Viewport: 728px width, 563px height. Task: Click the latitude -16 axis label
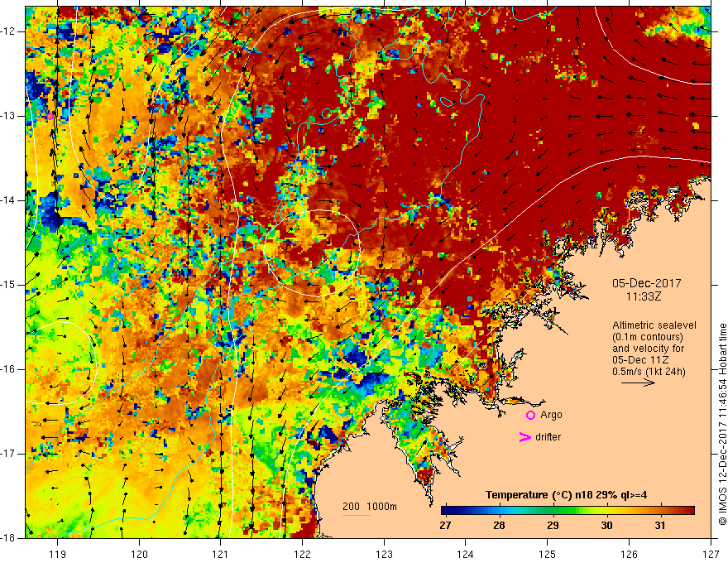click(x=10, y=369)
